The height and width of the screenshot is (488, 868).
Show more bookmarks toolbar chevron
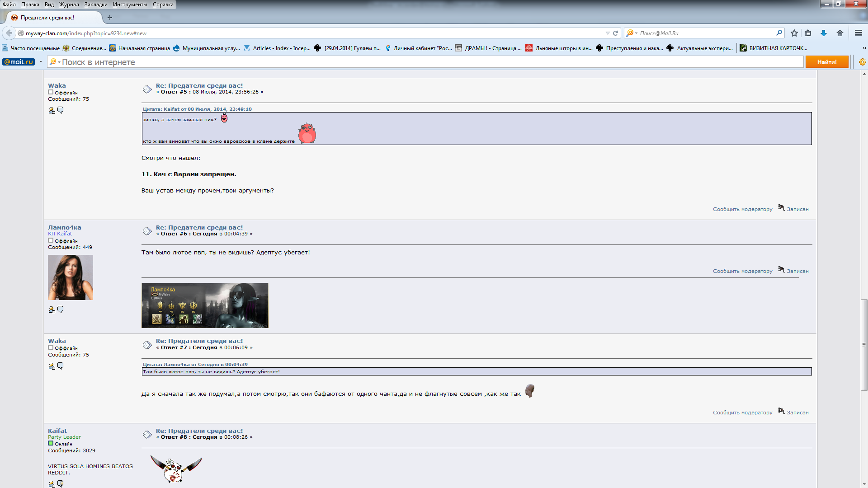click(864, 48)
